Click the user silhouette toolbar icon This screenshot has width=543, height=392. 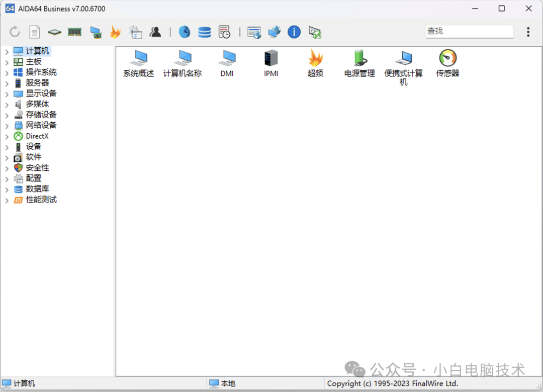(x=155, y=32)
